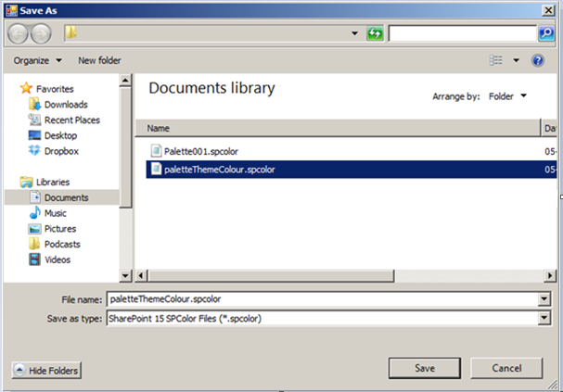Click the Music note icon
The width and height of the screenshot is (563, 392).
(x=35, y=212)
